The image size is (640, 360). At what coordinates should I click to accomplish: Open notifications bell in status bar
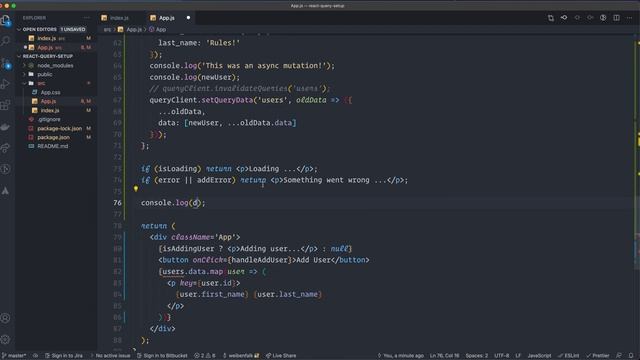[x=631, y=356]
